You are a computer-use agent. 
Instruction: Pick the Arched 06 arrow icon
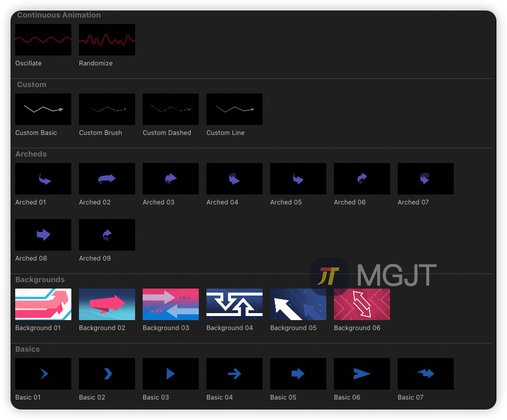(x=362, y=179)
